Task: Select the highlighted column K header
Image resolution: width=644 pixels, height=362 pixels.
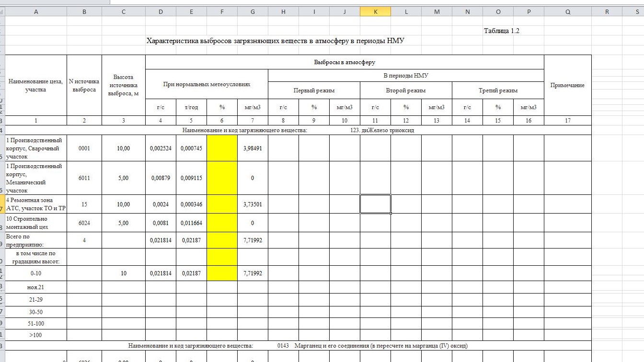Action: coord(375,12)
